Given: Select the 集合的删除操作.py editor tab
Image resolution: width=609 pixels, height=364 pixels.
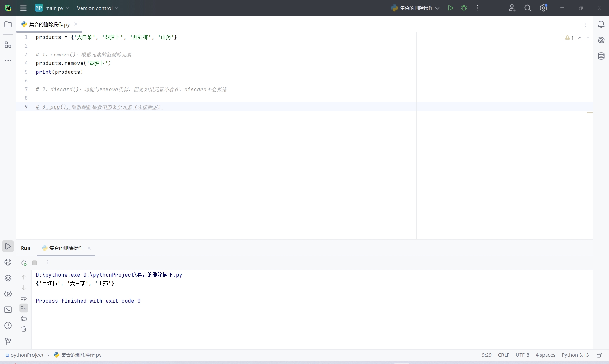Looking at the screenshot, I should click(49, 24).
